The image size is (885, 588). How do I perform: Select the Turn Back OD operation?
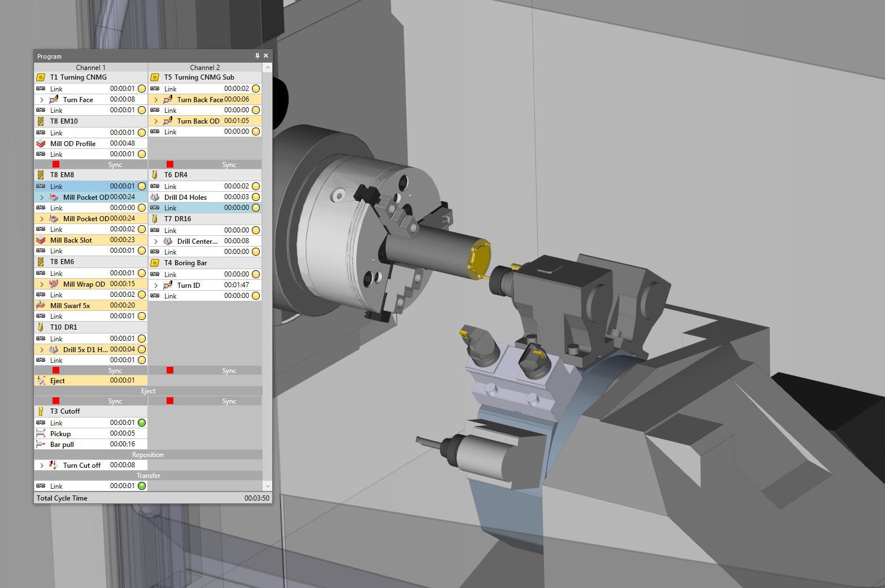point(198,121)
